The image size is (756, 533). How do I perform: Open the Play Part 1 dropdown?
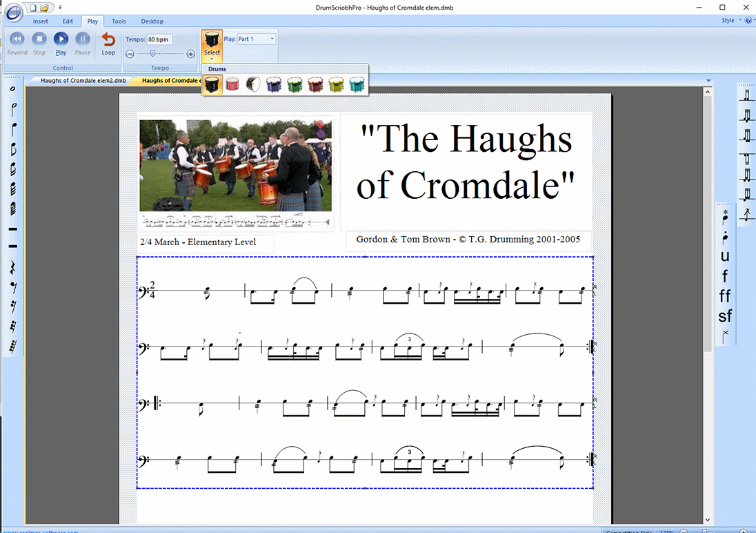[257, 39]
